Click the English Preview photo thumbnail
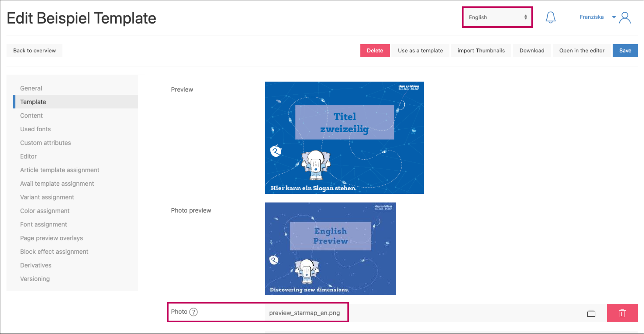Screen dimensions: 644x334 coord(330,249)
